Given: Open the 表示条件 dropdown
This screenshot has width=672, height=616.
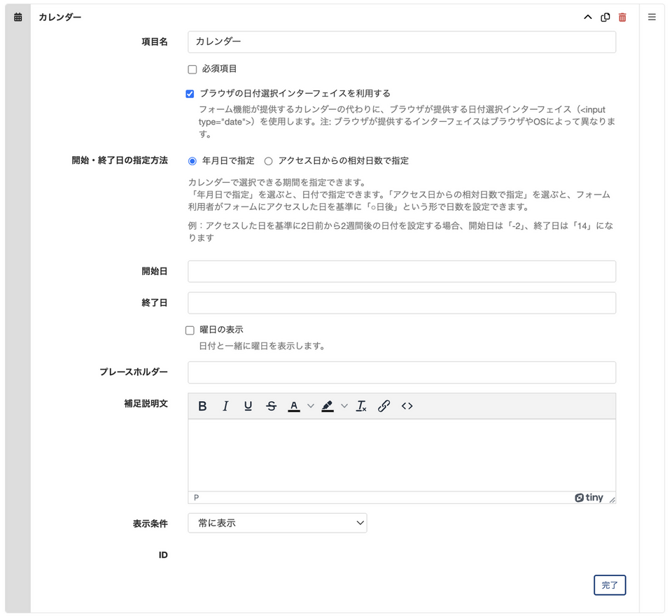Looking at the screenshot, I should [x=277, y=523].
